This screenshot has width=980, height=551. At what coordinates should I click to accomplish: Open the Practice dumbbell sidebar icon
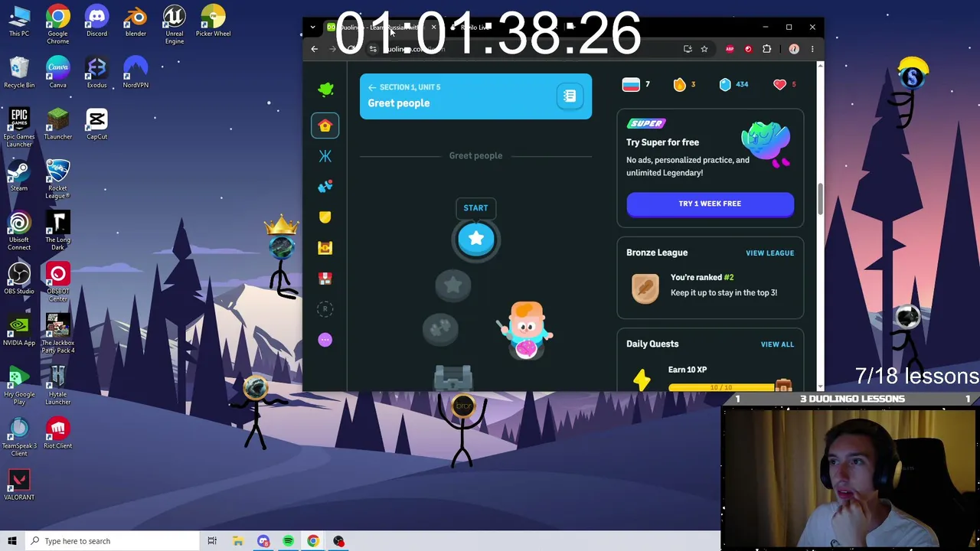pyautogui.click(x=325, y=187)
